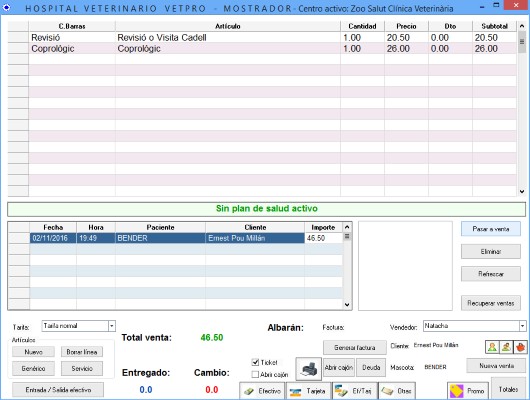Click the second client edit icon
The width and height of the screenshot is (530, 400).
coord(506,347)
